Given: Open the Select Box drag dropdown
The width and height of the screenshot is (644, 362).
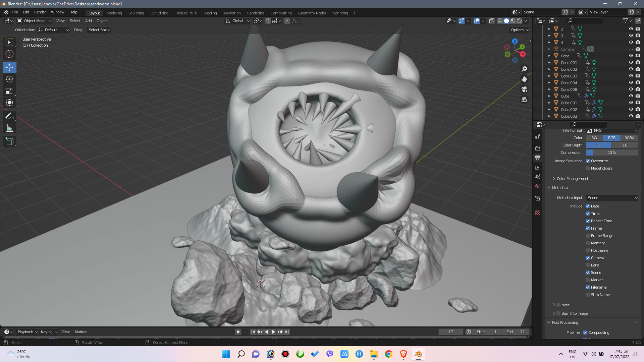Looking at the screenshot, I should (99, 30).
